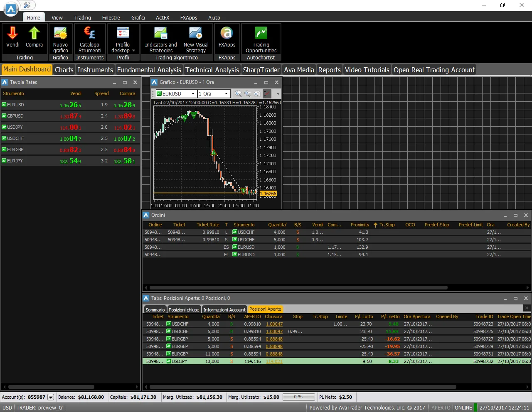The height and width of the screenshot is (412, 532).
Task: Expand the Profilo desktop dropdown
Action: [133, 51]
